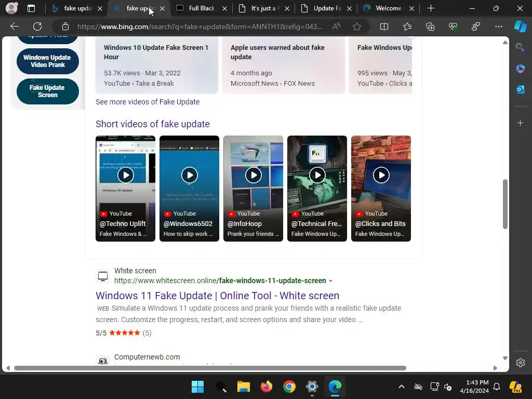Add a new sidebar app
Image resolution: width=532 pixels, height=399 pixels.
tap(520, 123)
